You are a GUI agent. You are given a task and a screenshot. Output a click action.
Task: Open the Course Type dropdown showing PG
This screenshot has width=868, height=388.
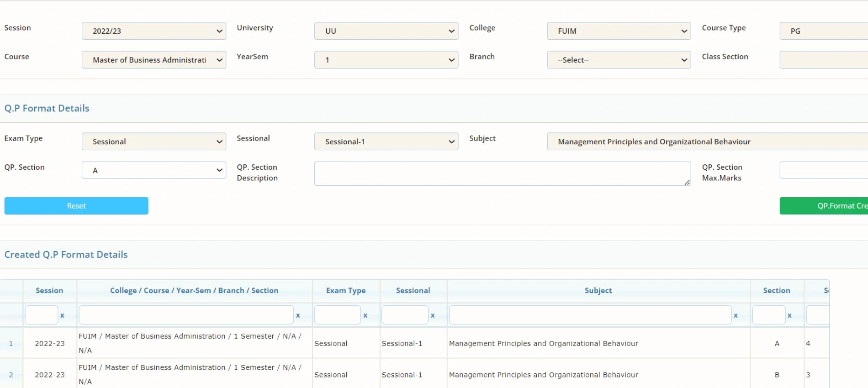(x=824, y=31)
